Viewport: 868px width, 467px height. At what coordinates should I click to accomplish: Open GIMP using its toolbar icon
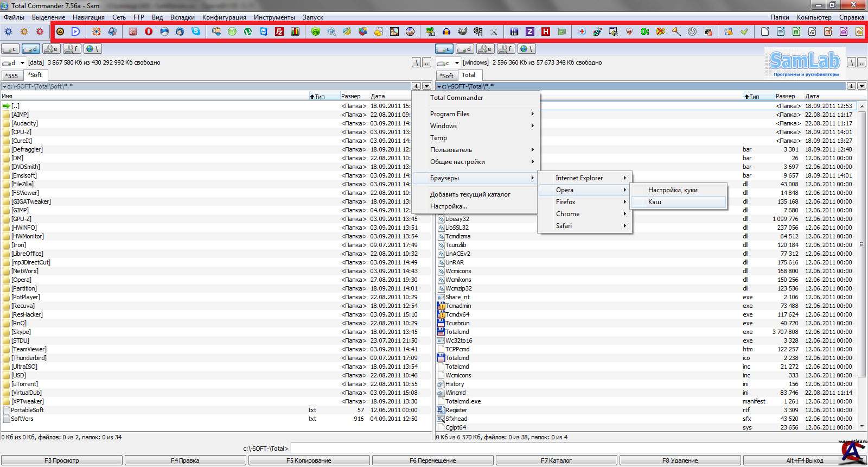(x=462, y=31)
